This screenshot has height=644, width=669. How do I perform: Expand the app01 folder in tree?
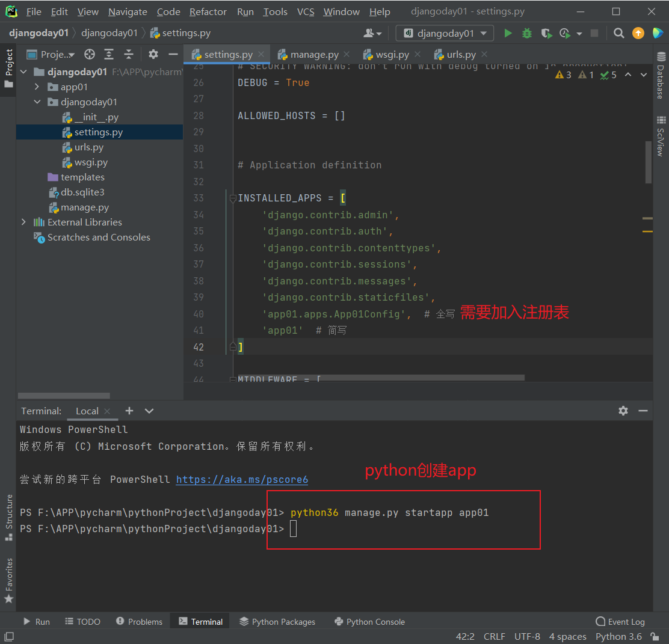(x=37, y=87)
